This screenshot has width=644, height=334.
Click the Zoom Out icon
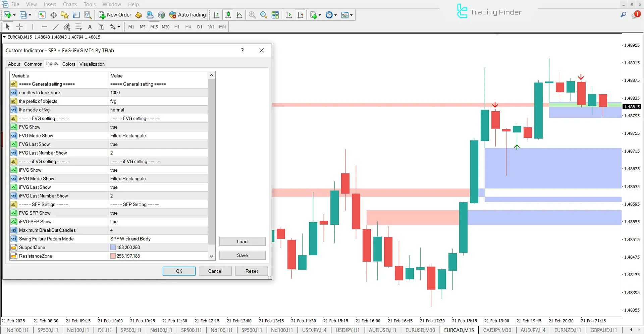pyautogui.click(x=264, y=15)
